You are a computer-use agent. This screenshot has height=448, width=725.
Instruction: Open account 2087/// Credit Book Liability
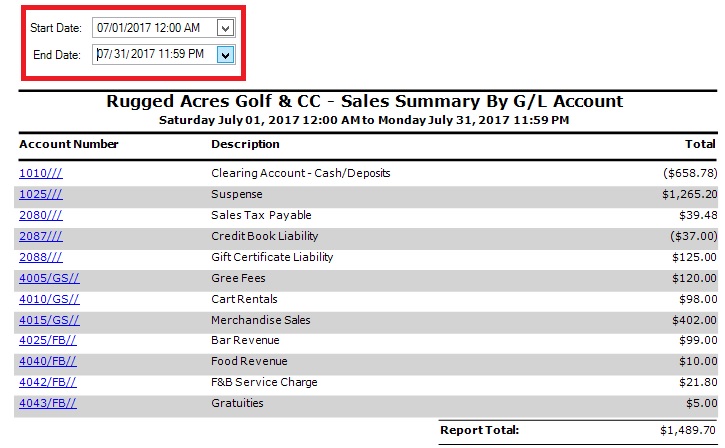coord(40,236)
